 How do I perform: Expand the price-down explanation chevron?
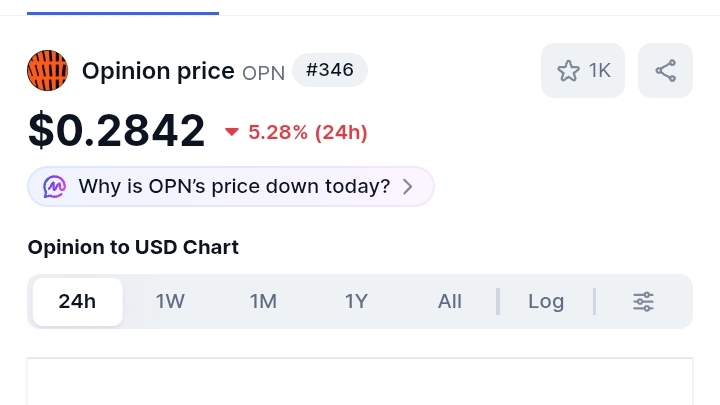[407, 187]
